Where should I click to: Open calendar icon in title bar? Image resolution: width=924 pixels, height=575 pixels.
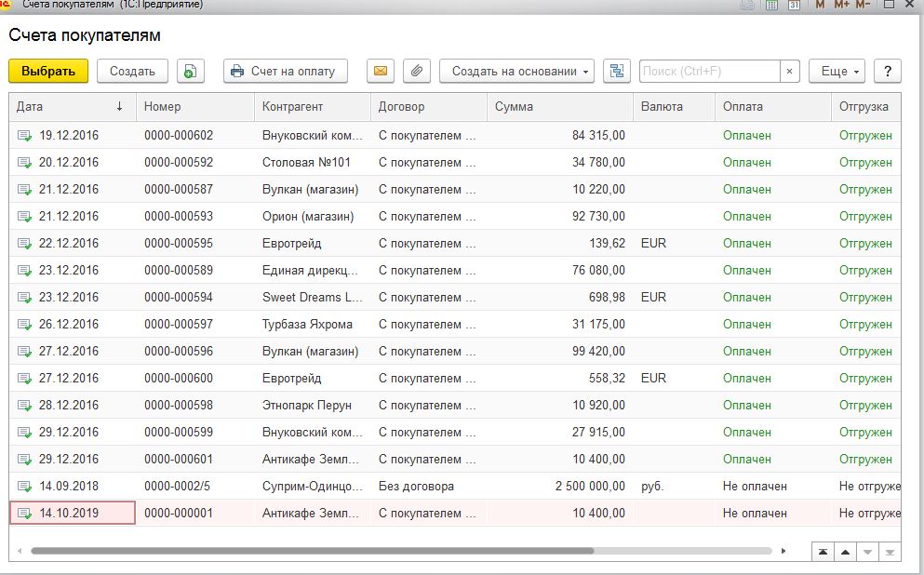(x=794, y=5)
